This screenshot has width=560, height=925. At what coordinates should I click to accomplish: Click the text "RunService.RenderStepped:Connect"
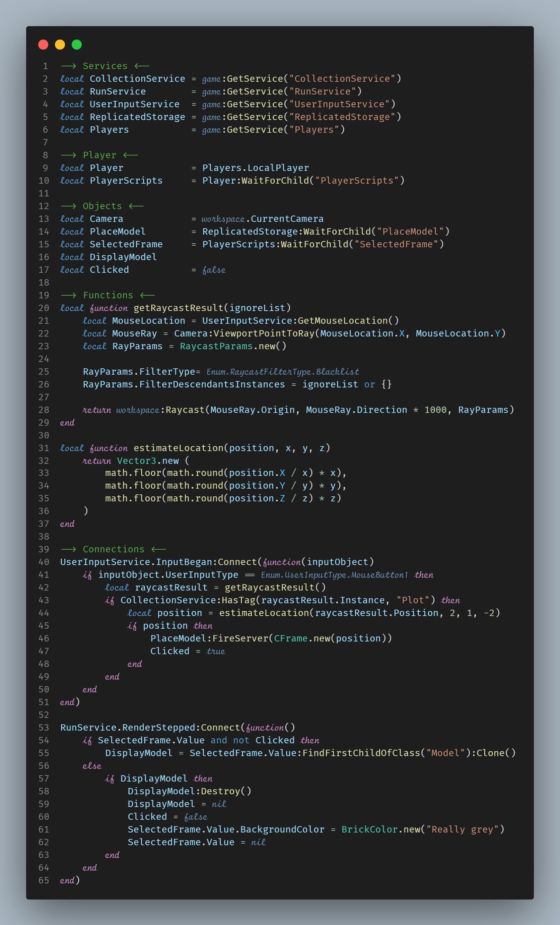[x=150, y=728]
